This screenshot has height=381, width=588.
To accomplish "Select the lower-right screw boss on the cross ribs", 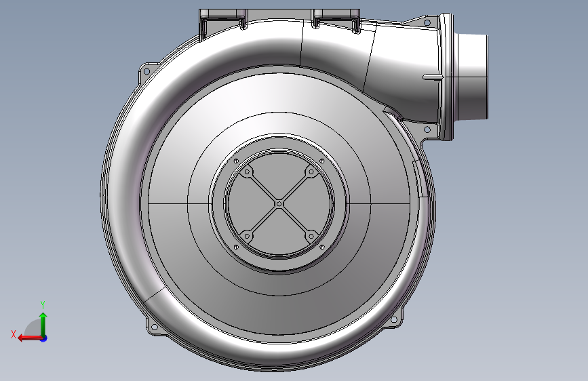I will (x=311, y=236).
